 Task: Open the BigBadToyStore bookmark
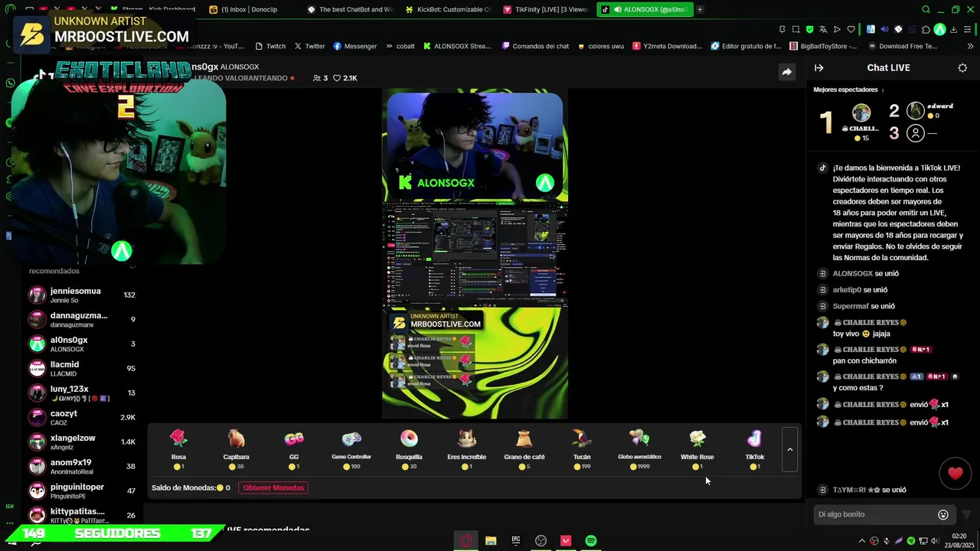click(822, 46)
